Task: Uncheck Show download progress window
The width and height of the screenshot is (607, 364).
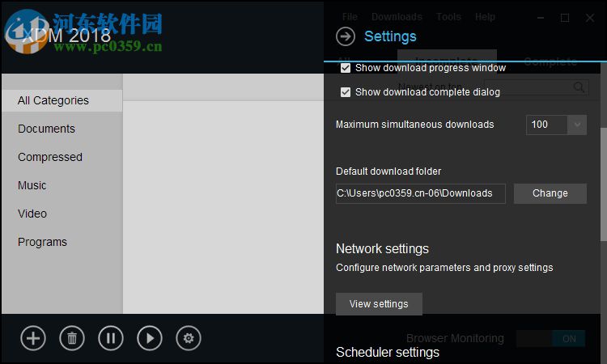Action: (x=346, y=68)
